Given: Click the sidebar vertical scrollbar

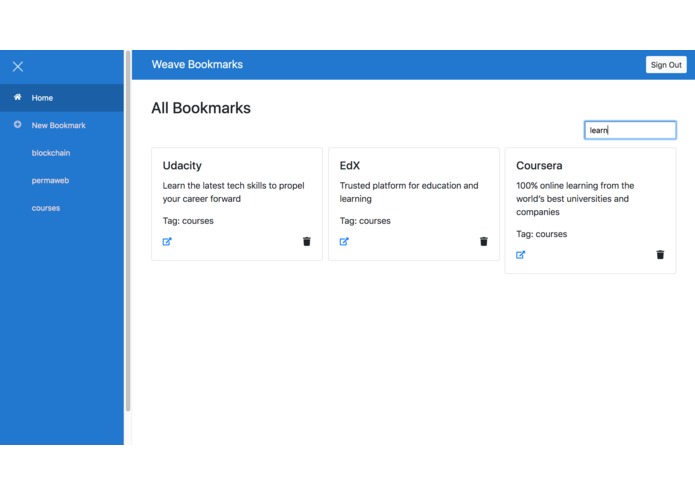Looking at the screenshot, I should pyautogui.click(x=128, y=230).
